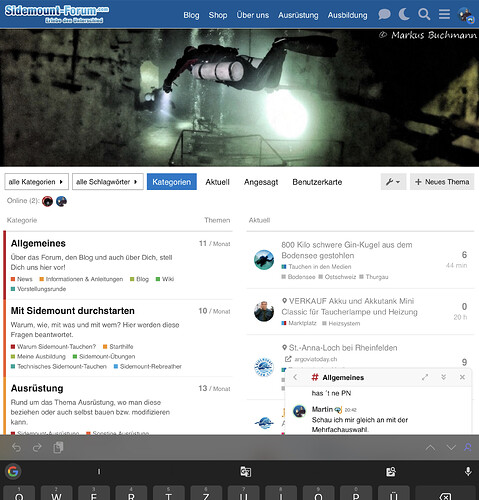Open the Allgemeines category
The width and height of the screenshot is (479, 500).
click(x=38, y=243)
